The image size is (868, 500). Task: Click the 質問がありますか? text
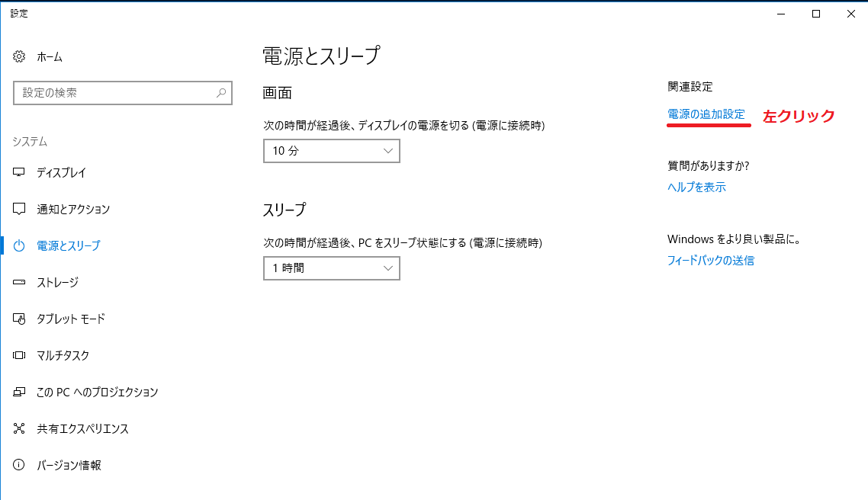[x=708, y=165]
